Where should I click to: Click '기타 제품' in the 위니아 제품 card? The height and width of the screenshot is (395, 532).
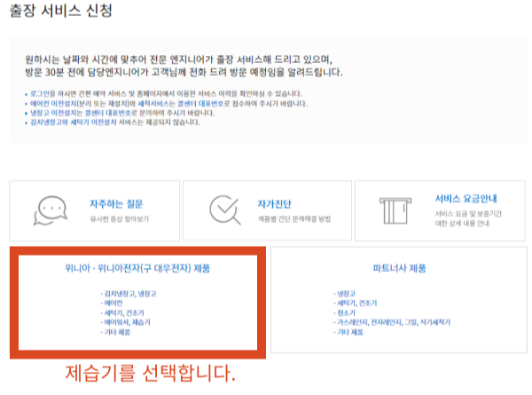[x=115, y=332]
